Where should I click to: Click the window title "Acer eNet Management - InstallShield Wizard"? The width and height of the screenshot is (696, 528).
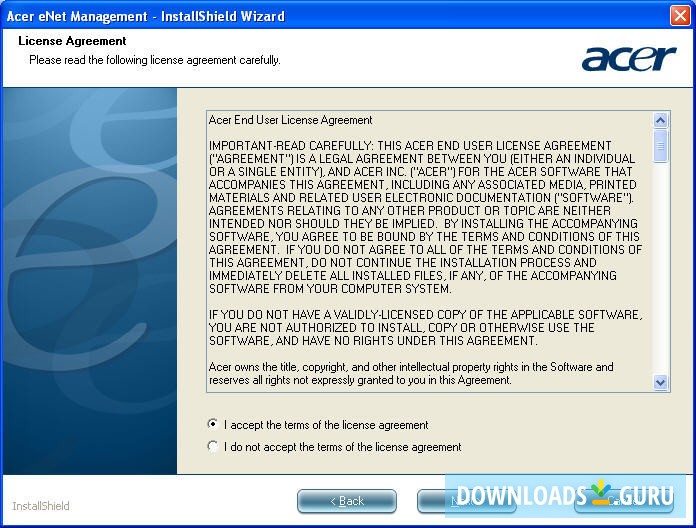click(x=146, y=16)
